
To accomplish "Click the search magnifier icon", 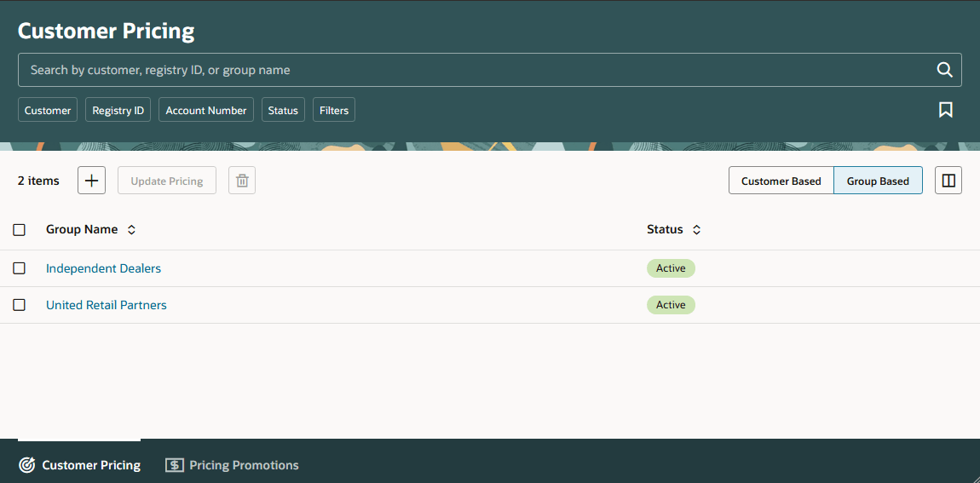I will pyautogui.click(x=944, y=69).
